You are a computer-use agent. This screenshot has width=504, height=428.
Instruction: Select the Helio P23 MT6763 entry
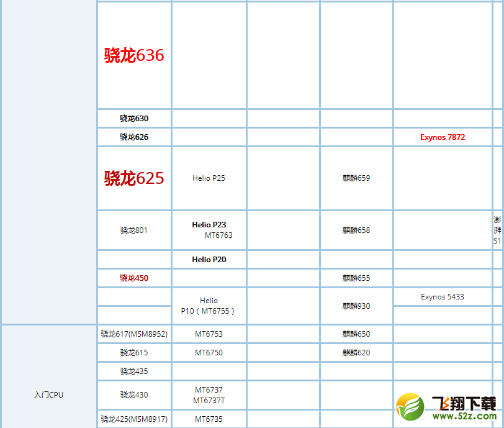coord(209,230)
